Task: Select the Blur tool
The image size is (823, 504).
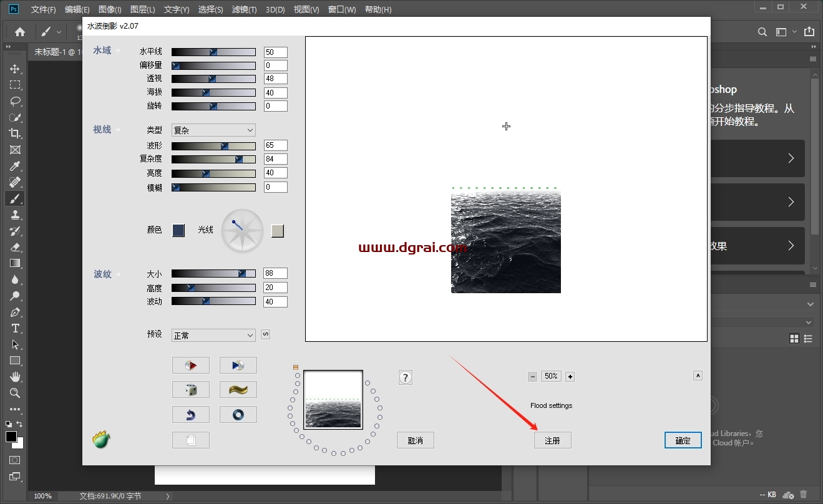Action: (x=15, y=279)
